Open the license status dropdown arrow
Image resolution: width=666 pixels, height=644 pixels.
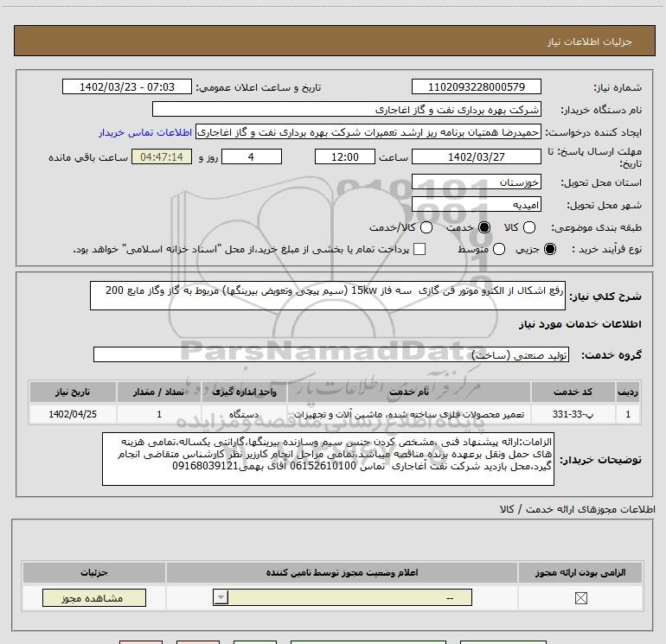(x=221, y=597)
